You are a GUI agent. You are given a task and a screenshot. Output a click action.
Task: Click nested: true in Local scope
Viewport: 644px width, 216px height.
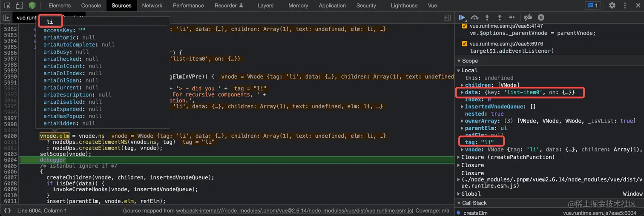pos(484,114)
